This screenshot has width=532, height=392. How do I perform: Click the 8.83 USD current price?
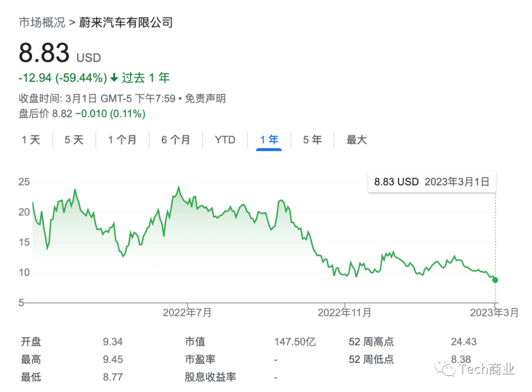[x=60, y=53]
